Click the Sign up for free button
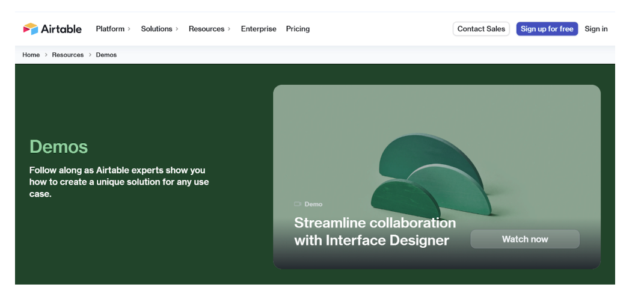644x305 pixels. (547, 29)
